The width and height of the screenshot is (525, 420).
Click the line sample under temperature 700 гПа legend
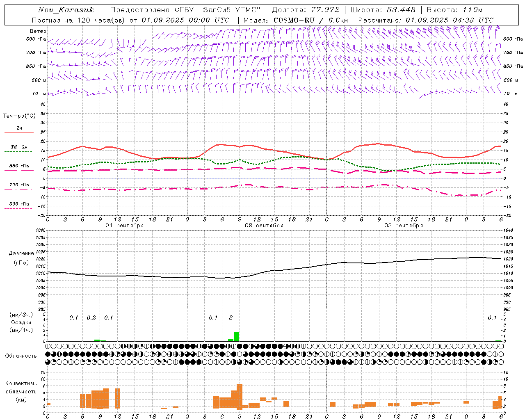pyautogui.click(x=19, y=189)
